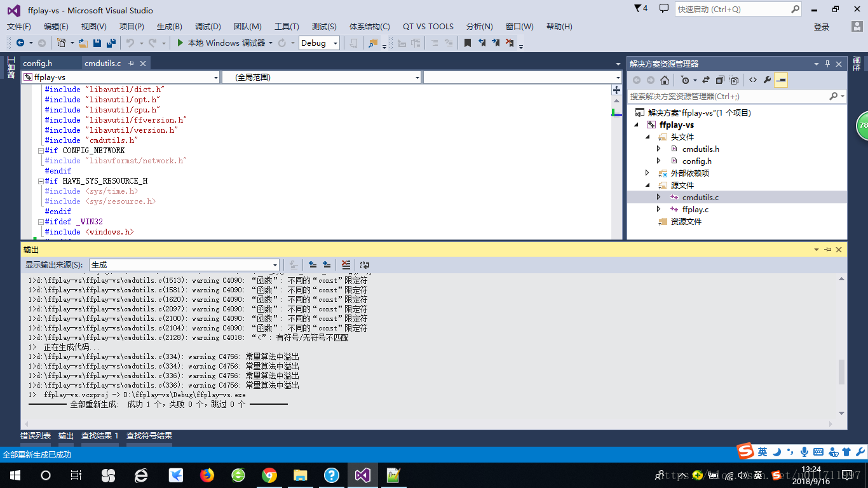The image size is (868, 488).
Task: Click Collapse All icon in Solution Explorer
Action: pyautogui.click(x=720, y=80)
